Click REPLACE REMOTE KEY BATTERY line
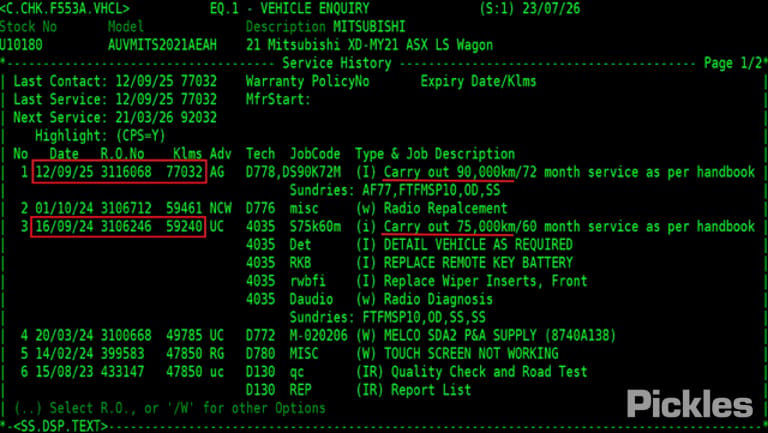Screen dimensions: 768x433 coord(478,263)
